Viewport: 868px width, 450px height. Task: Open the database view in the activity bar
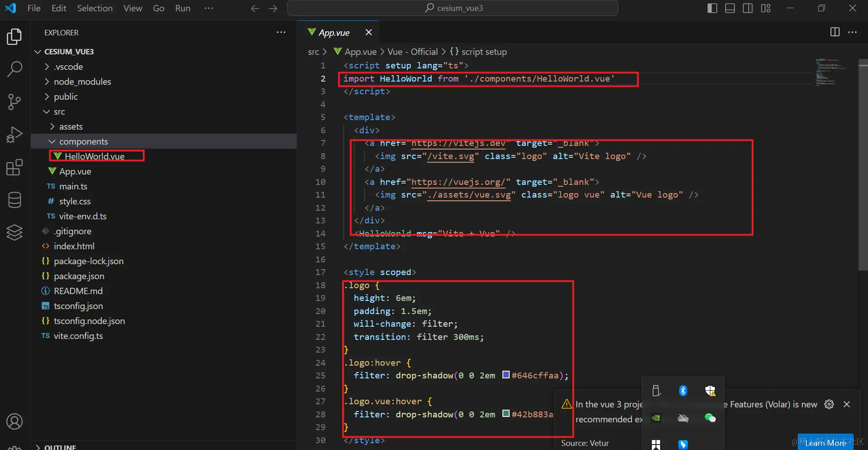[x=14, y=200]
